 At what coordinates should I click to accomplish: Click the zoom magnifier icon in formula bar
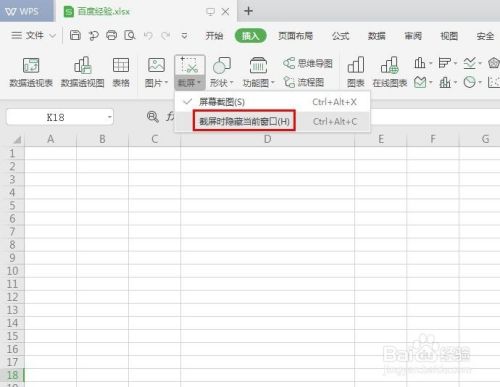[153, 117]
